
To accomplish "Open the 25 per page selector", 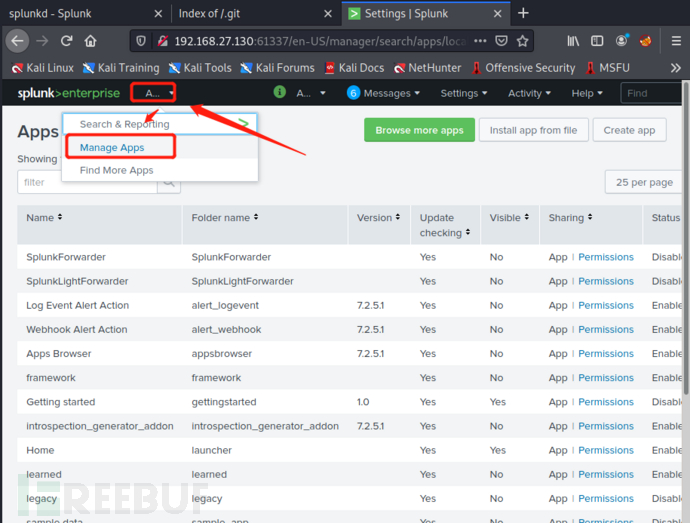I will [x=644, y=182].
